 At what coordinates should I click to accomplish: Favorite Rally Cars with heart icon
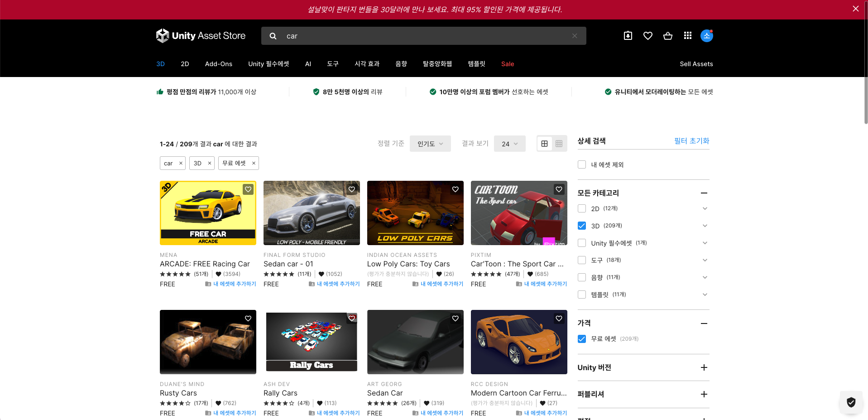click(x=352, y=319)
